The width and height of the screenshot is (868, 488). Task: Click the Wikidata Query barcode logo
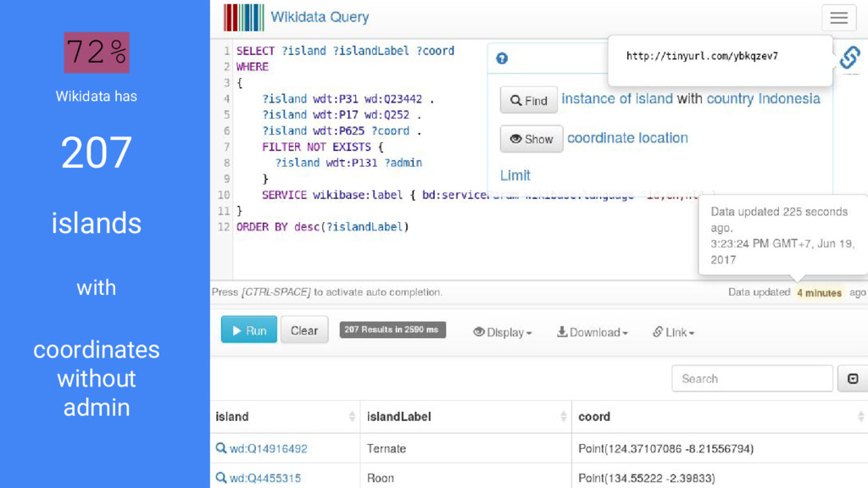(243, 17)
